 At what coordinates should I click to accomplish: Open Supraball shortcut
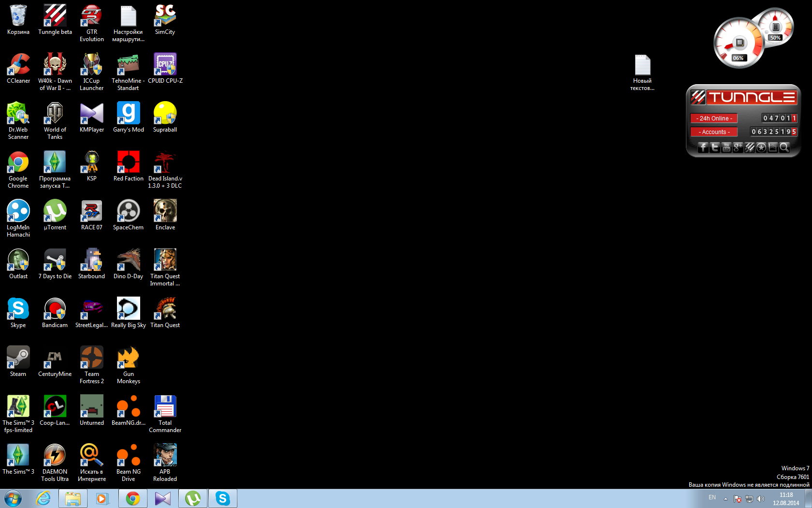pyautogui.click(x=165, y=118)
